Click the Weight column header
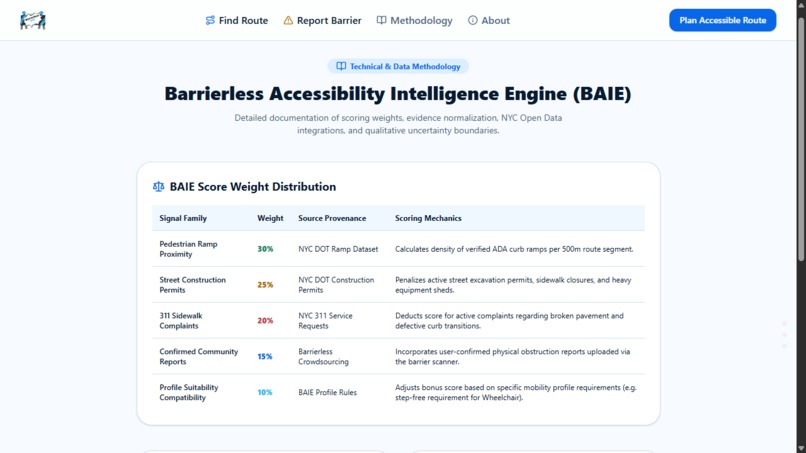This screenshot has height=453, width=806. click(x=270, y=218)
